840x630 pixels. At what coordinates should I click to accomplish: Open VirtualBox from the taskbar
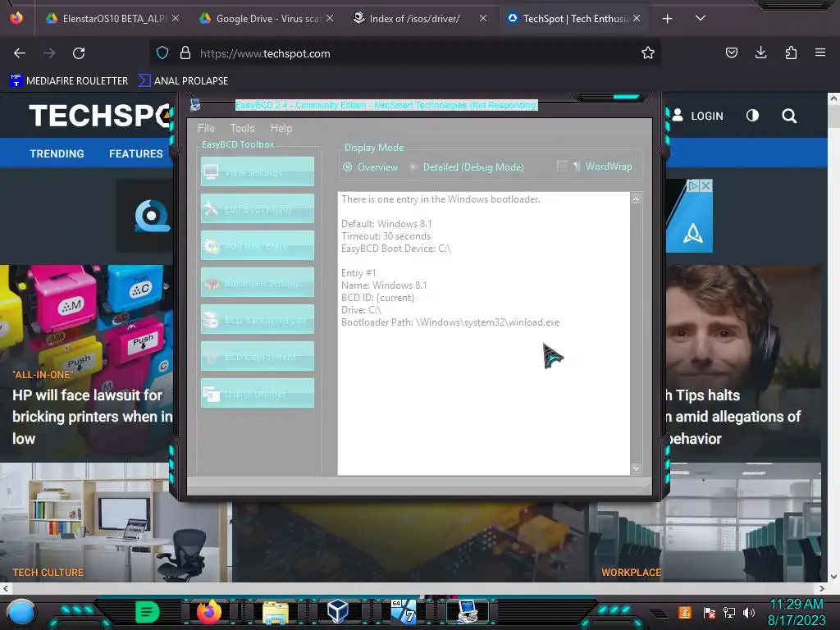[x=338, y=612]
